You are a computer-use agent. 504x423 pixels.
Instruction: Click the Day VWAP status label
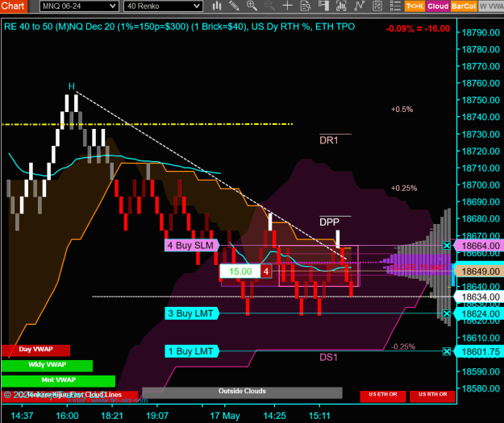[x=35, y=350]
